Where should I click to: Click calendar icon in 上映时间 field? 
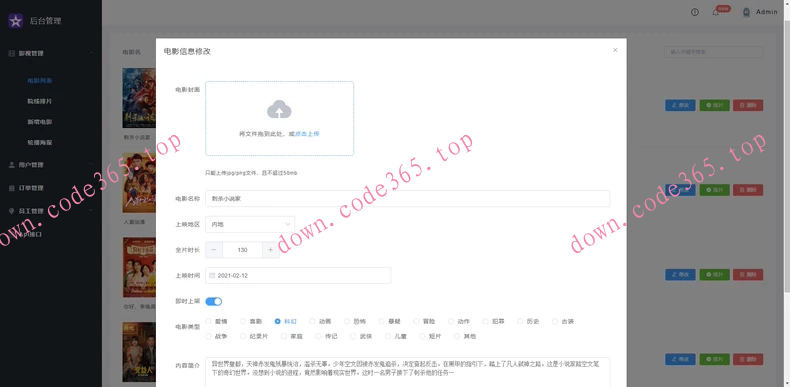pyautogui.click(x=212, y=276)
